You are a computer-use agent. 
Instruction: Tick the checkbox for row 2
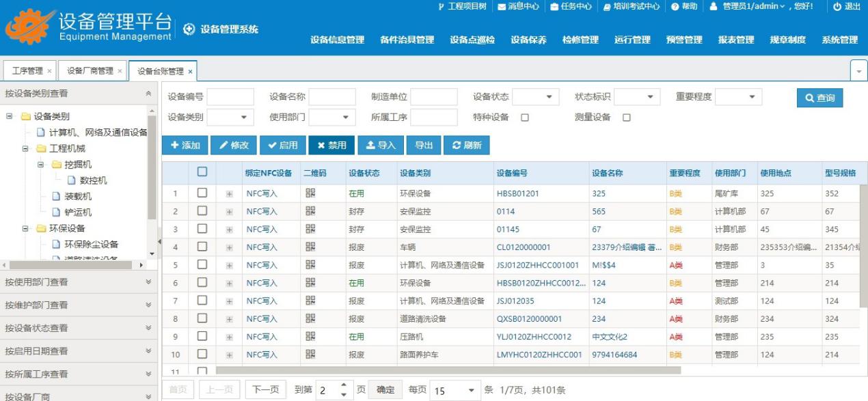tap(202, 211)
